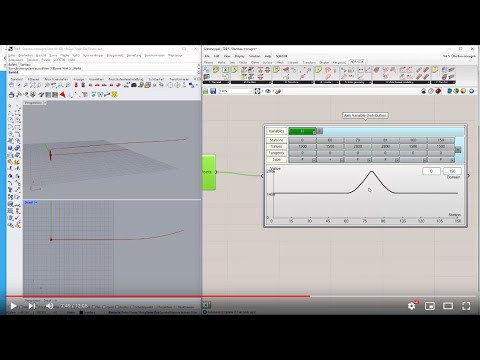Click the Variables row label
Viewport: 480px width, 360px height.
(x=276, y=131)
